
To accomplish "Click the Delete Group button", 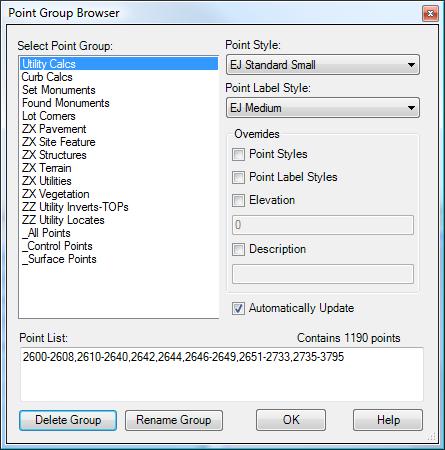I will 68,420.
